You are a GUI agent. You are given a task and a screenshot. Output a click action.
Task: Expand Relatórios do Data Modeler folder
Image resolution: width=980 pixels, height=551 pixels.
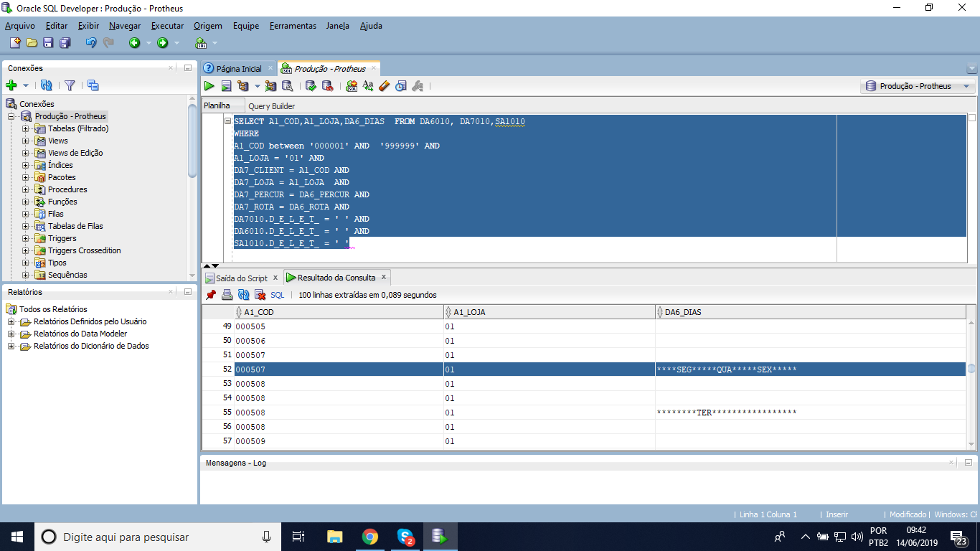[x=11, y=334]
